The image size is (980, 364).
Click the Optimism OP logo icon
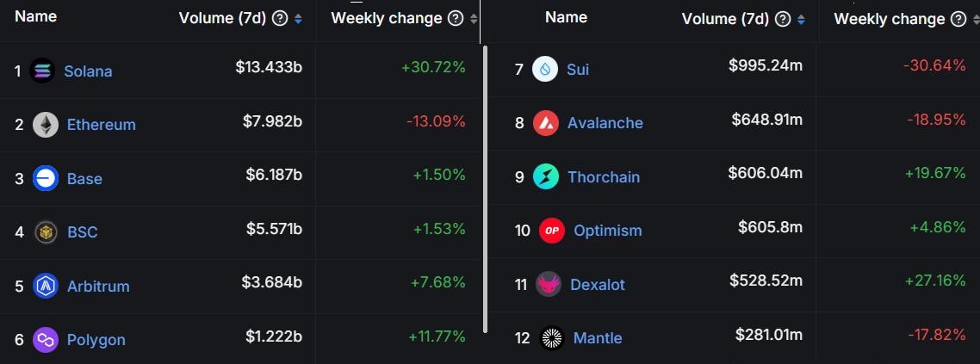click(552, 231)
